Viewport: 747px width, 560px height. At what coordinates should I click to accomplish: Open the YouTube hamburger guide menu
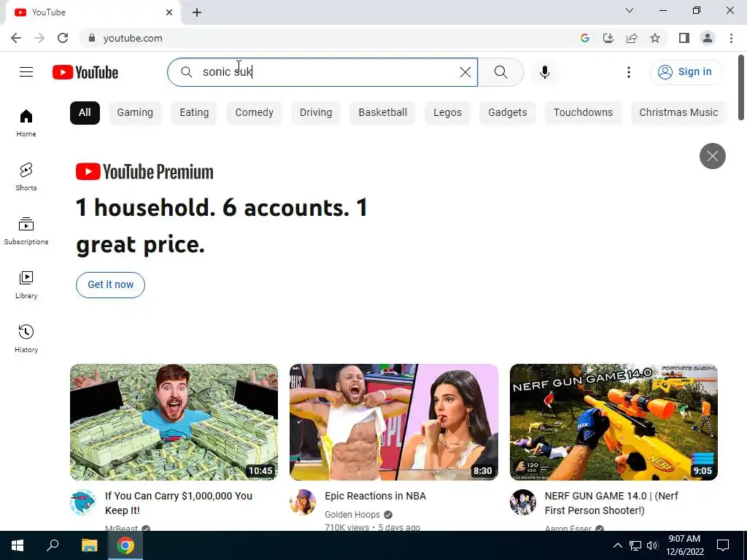coord(26,72)
